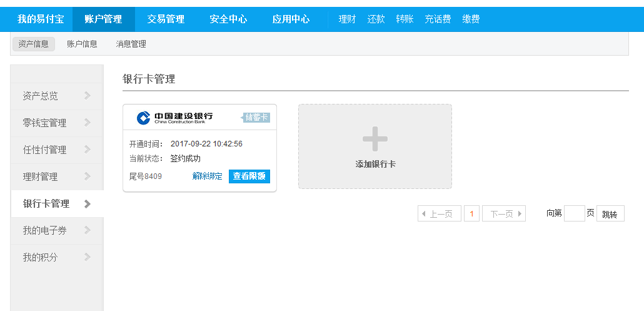Open 我的积分 in the sidebar
This screenshot has width=644, height=311.
pyautogui.click(x=57, y=258)
